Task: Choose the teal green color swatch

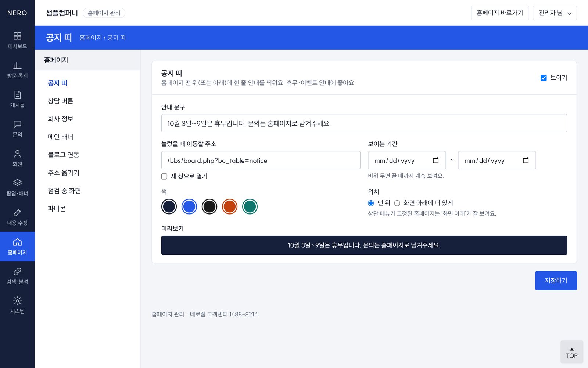Action: click(x=250, y=206)
